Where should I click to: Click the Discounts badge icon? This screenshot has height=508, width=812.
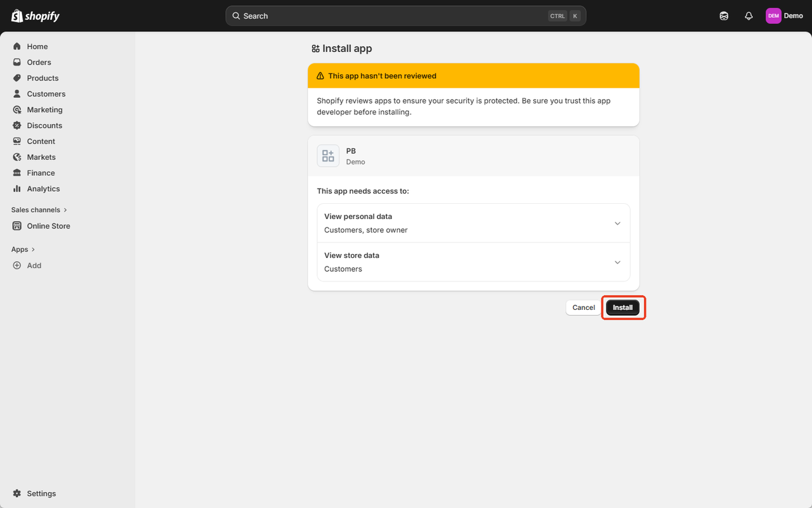[x=17, y=126]
